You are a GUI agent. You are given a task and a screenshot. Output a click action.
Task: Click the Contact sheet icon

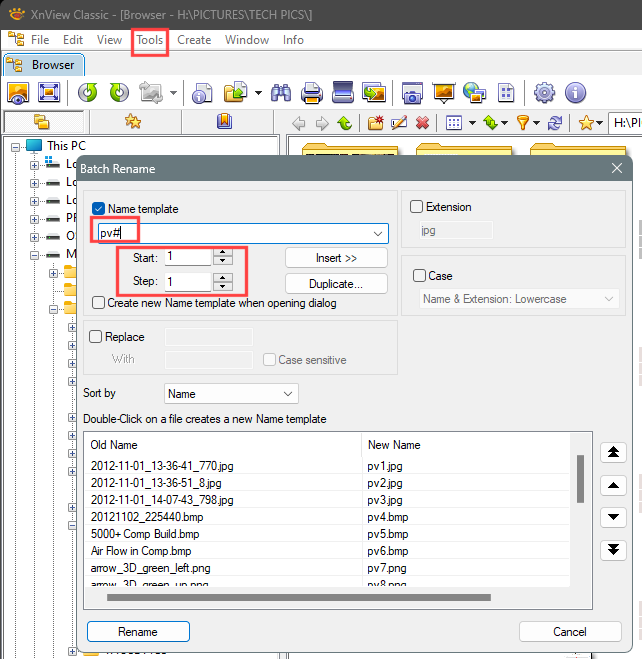point(506,93)
